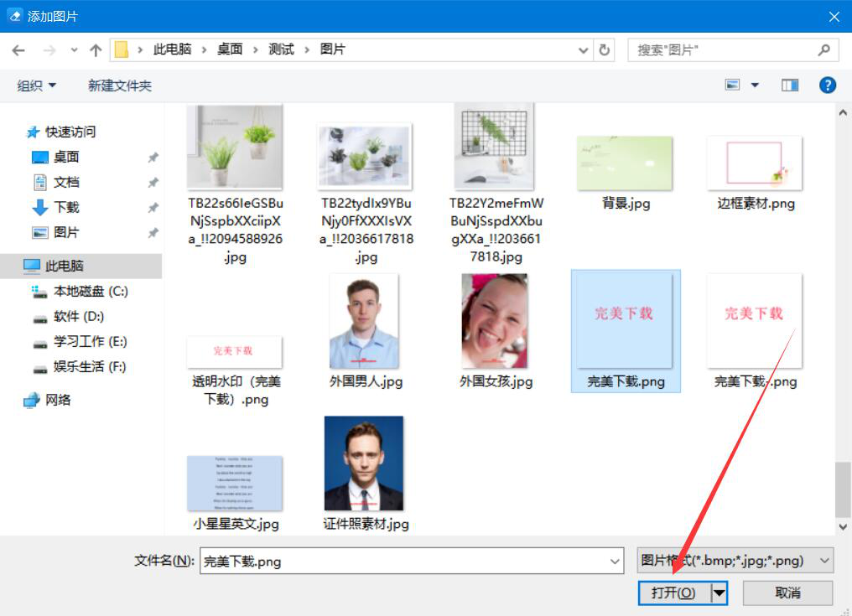Viewport: 852px width, 616px height.
Task: Expand the 文件名 dropdown arrow
Action: (615, 562)
